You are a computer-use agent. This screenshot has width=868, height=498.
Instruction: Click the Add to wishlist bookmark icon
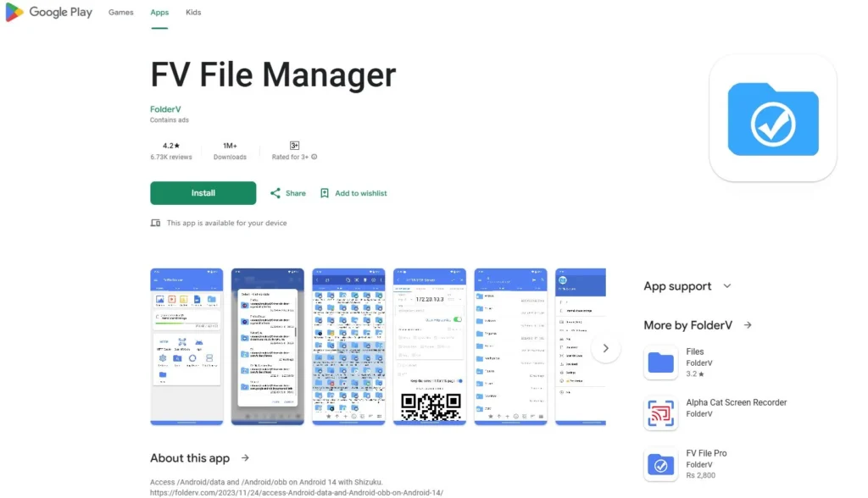[325, 193]
